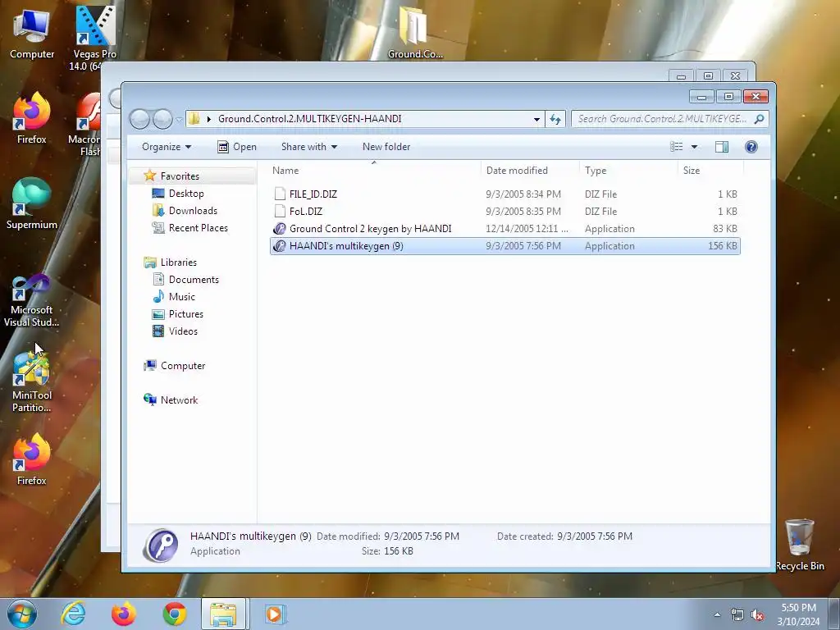This screenshot has height=630, width=840.
Task: Click the Ground Control 2 keygen icon
Action: [x=280, y=229]
